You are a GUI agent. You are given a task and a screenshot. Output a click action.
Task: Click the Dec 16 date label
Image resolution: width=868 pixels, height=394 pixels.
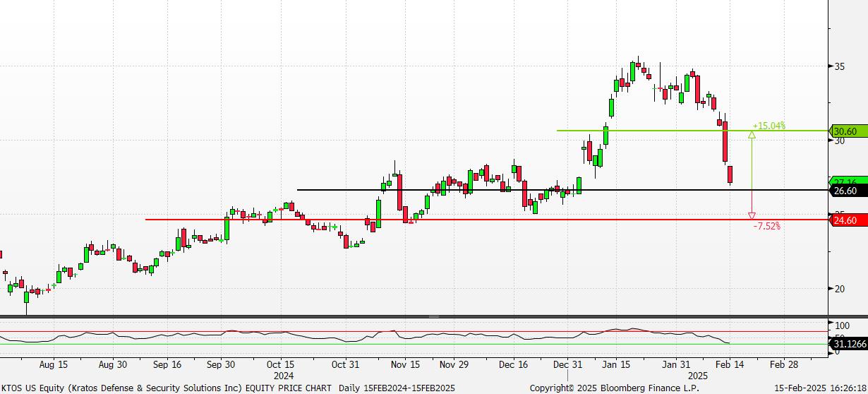click(x=513, y=365)
